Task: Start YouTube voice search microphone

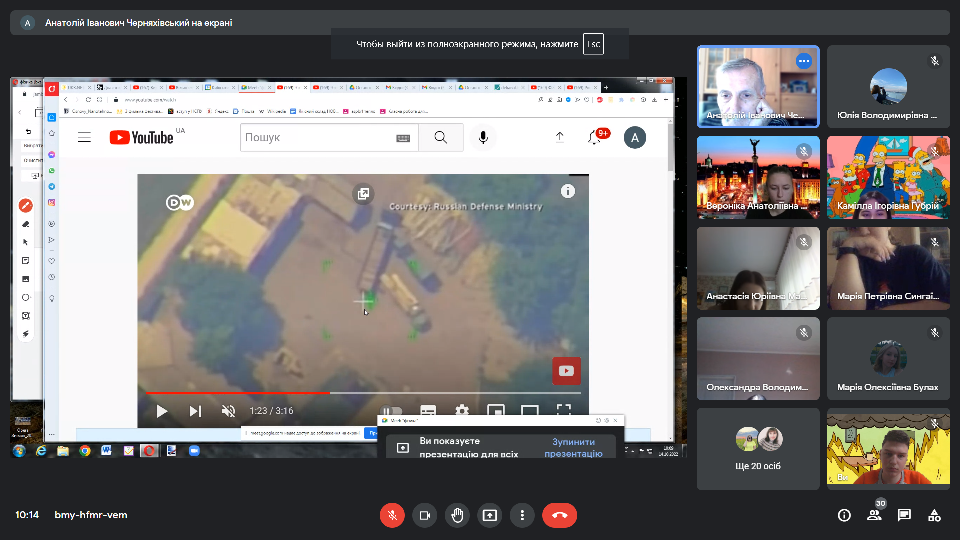Action: pos(483,137)
